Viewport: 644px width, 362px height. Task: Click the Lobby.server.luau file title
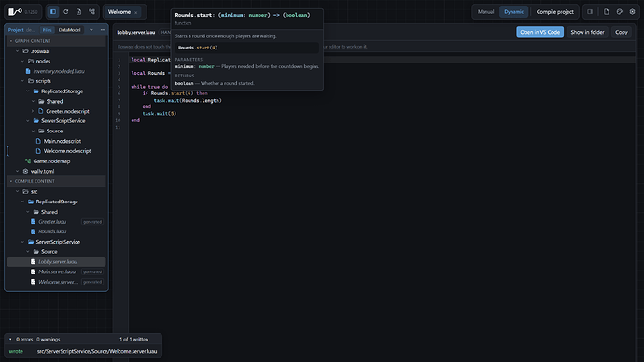point(136,32)
